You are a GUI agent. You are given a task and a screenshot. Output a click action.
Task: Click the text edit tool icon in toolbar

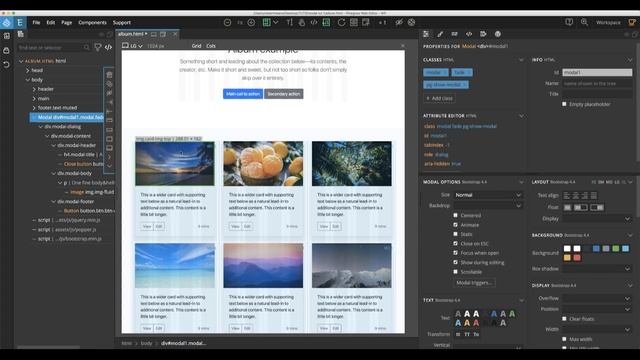coord(289,22)
